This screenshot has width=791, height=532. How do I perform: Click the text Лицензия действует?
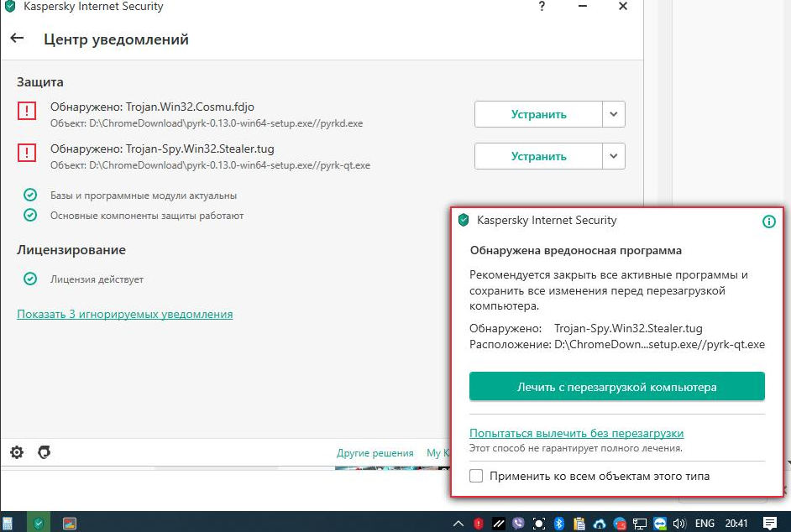(97, 279)
